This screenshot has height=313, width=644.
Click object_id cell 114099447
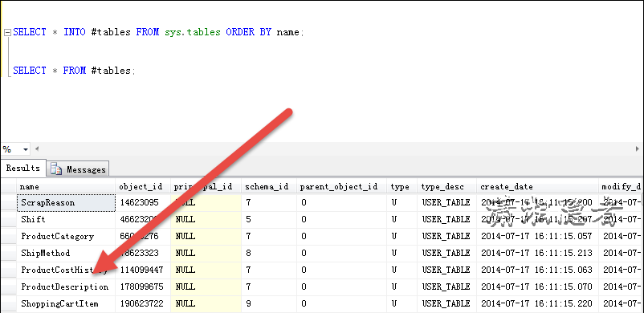click(143, 270)
